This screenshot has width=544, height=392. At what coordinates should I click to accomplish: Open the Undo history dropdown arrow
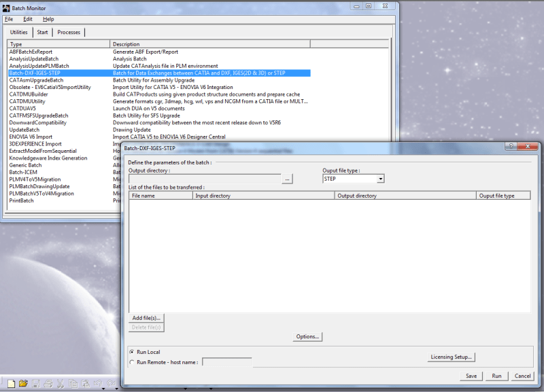(103, 389)
